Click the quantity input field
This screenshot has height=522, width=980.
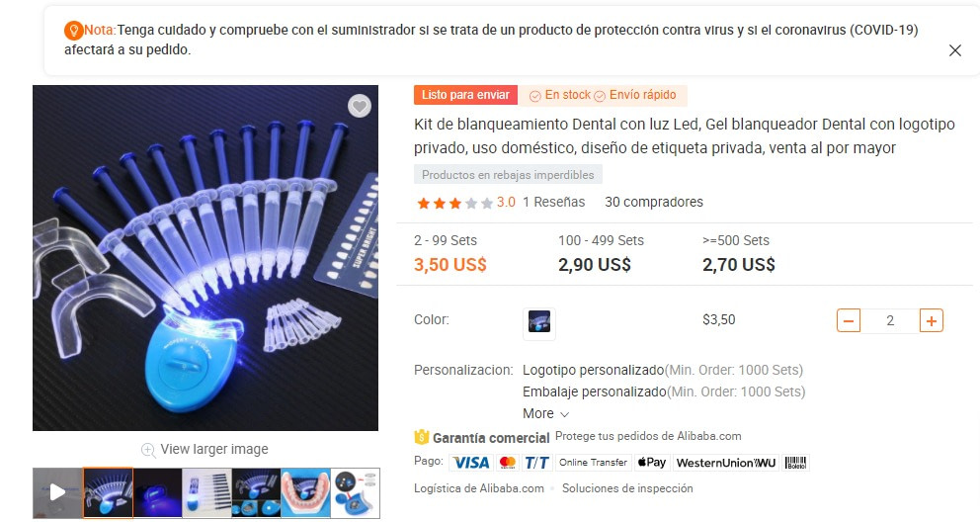(890, 320)
